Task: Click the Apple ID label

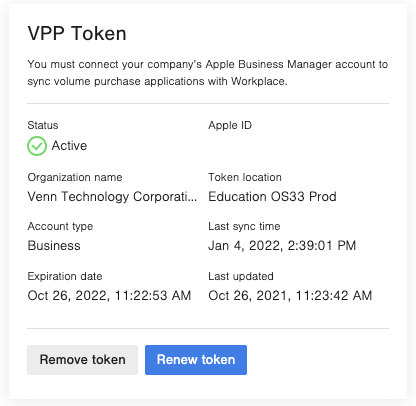Action: tap(230, 125)
